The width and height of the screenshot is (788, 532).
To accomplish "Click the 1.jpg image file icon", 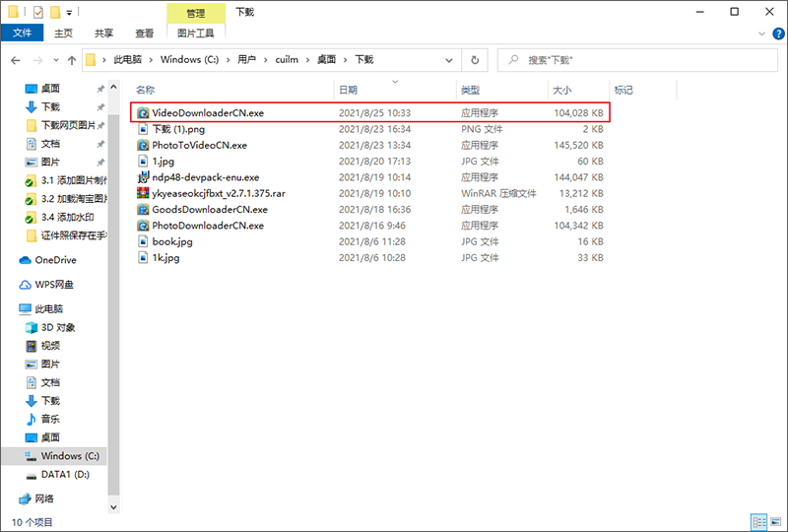I will (143, 161).
